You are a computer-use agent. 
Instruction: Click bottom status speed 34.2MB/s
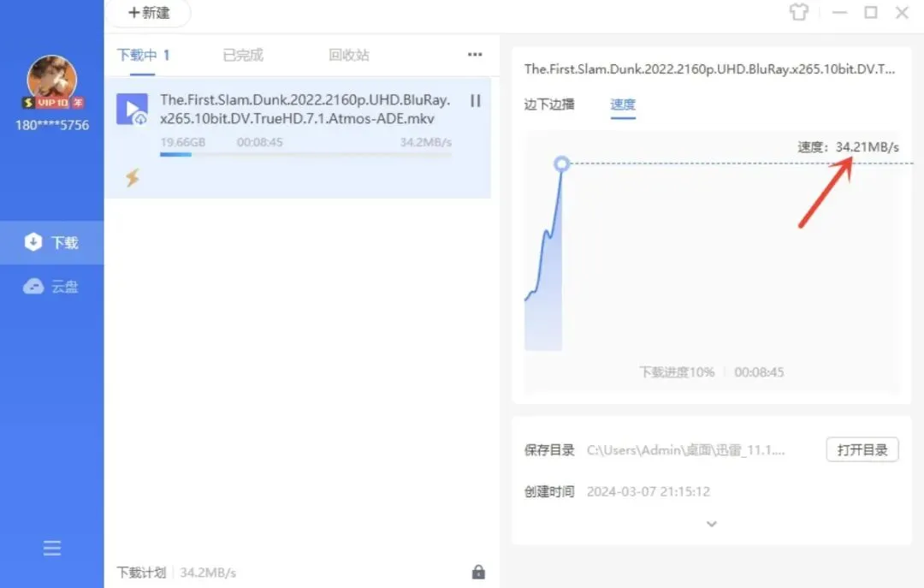[208, 573]
